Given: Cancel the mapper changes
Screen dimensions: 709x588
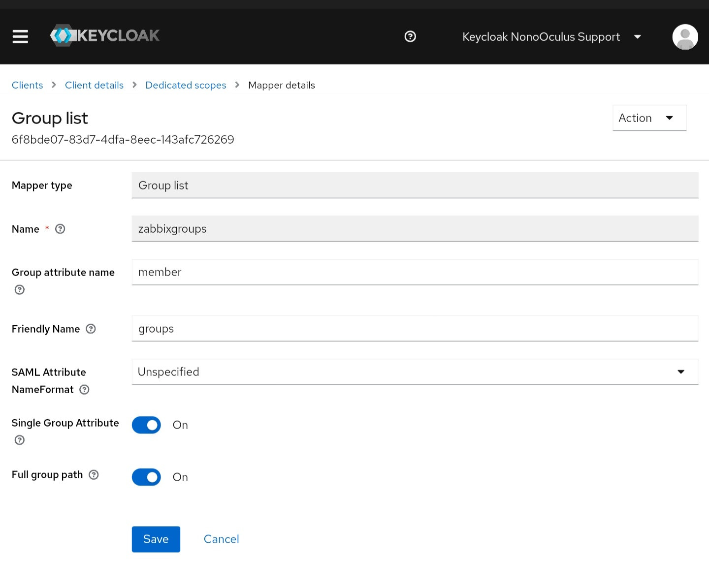Looking at the screenshot, I should [x=221, y=539].
